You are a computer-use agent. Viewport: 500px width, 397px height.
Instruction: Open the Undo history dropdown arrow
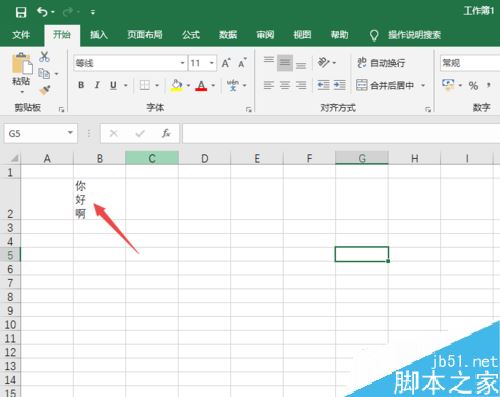[x=53, y=13]
